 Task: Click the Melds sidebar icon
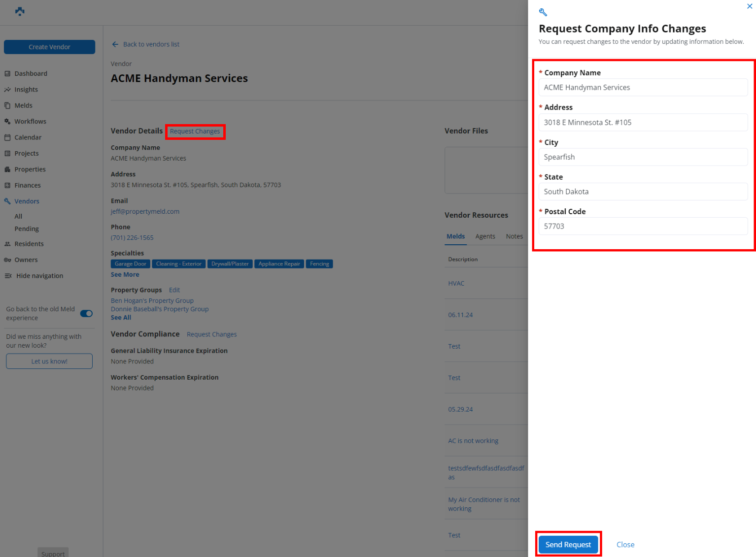click(7, 105)
